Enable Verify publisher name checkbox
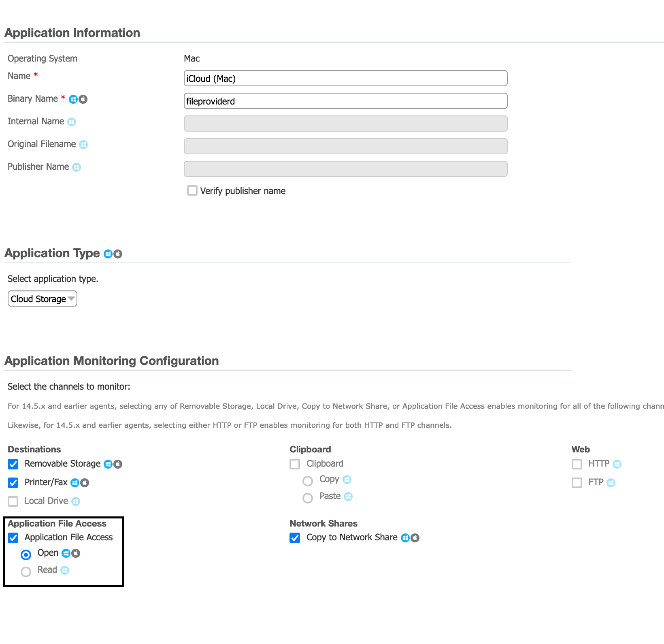This screenshot has width=664, height=644. coord(192,190)
